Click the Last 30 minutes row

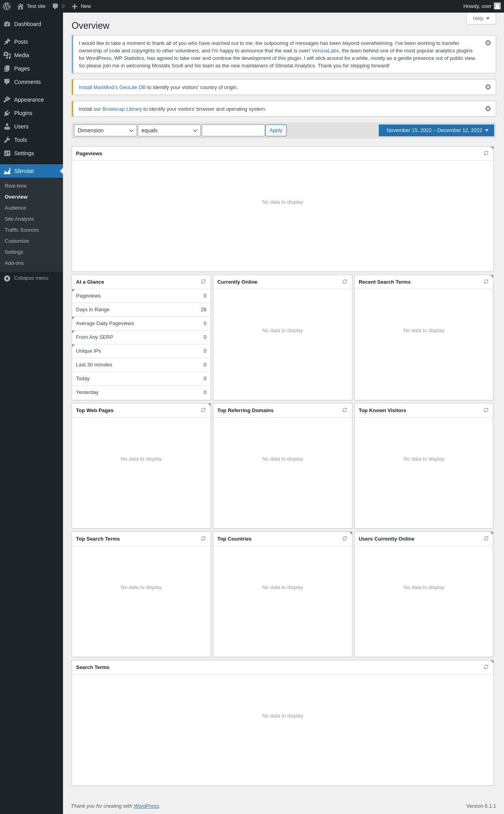coord(141,365)
